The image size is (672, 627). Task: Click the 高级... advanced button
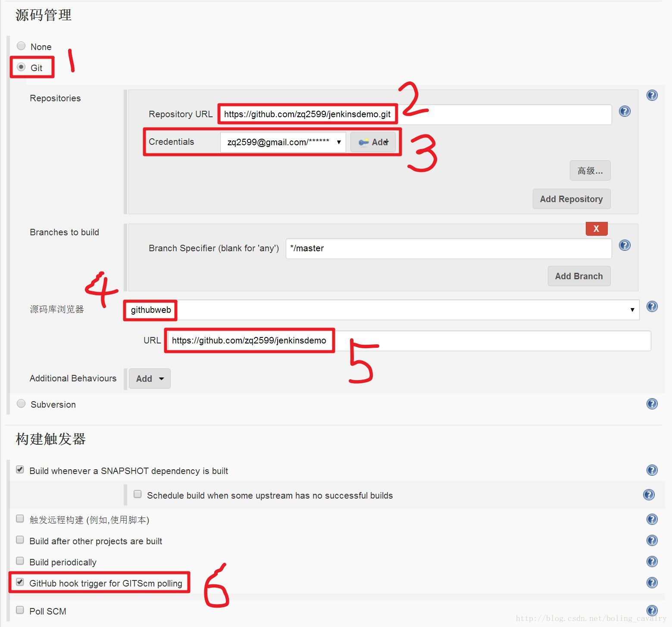pyautogui.click(x=590, y=171)
